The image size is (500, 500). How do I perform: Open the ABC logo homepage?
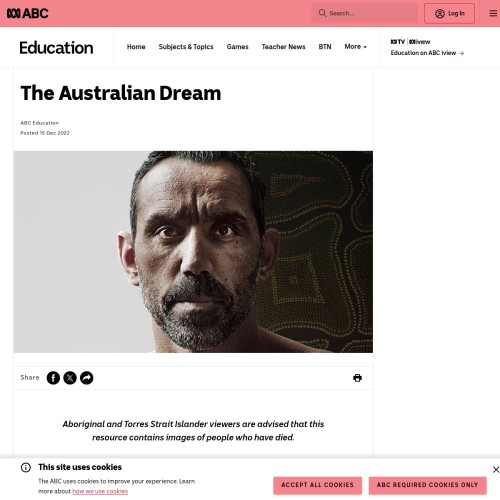pyautogui.click(x=28, y=13)
